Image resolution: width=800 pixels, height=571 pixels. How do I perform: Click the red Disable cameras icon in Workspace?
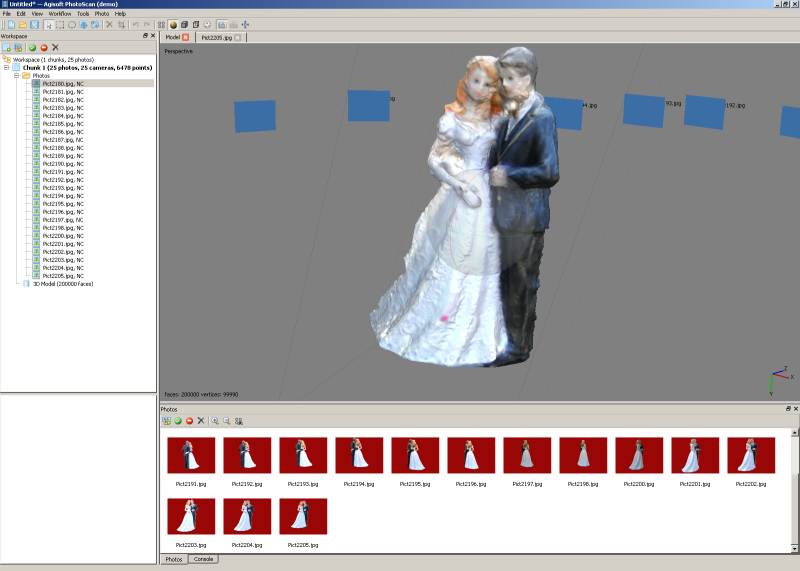click(44, 47)
